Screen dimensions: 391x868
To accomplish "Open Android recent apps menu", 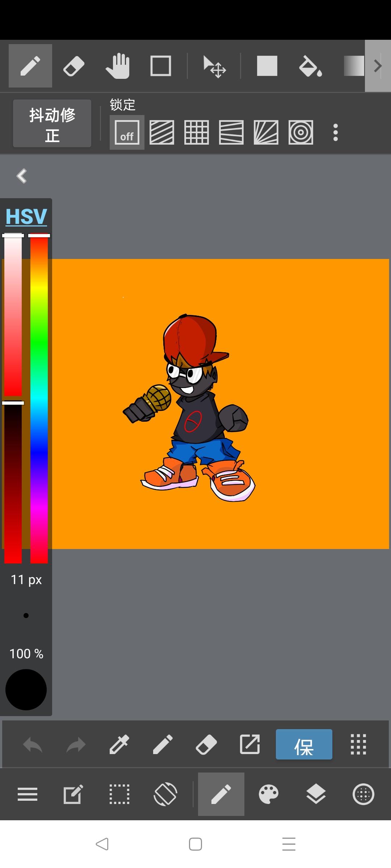I will click(289, 844).
